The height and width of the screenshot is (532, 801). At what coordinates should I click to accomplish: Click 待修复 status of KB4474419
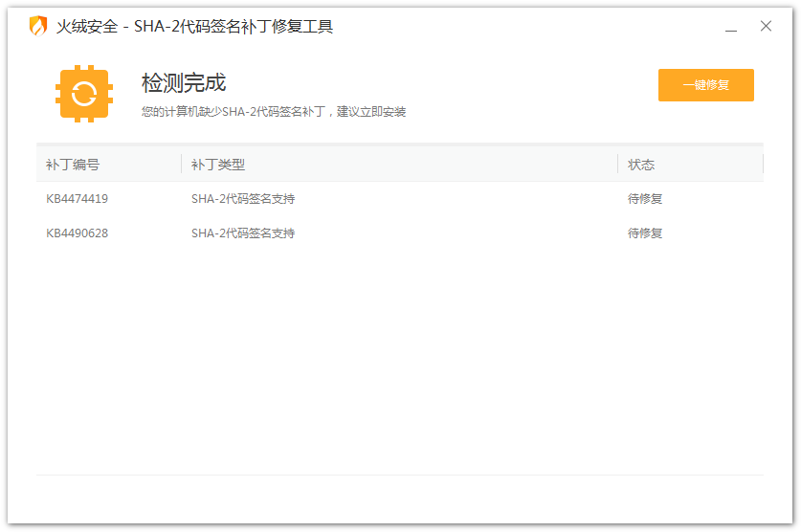click(645, 199)
